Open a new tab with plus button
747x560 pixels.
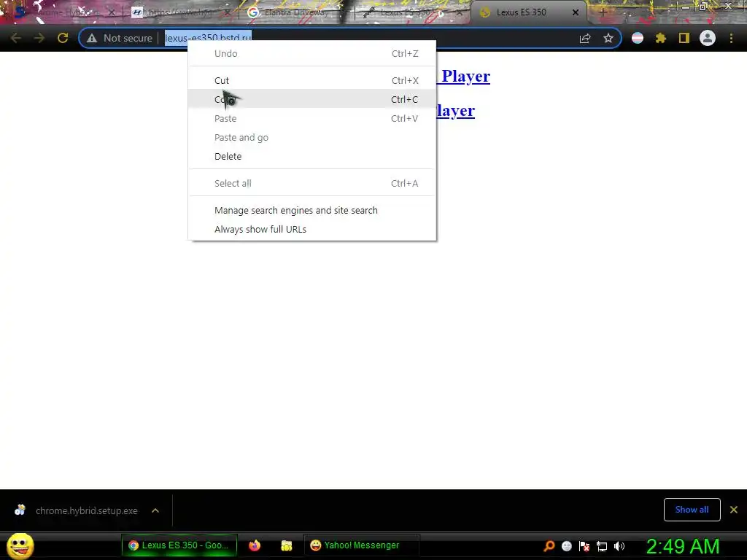[x=603, y=12]
